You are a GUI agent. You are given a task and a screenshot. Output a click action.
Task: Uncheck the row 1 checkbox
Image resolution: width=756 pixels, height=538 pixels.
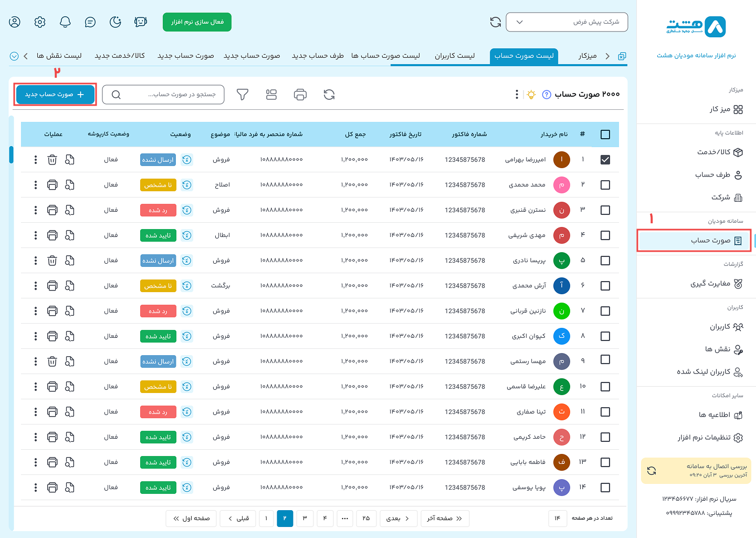point(605,160)
